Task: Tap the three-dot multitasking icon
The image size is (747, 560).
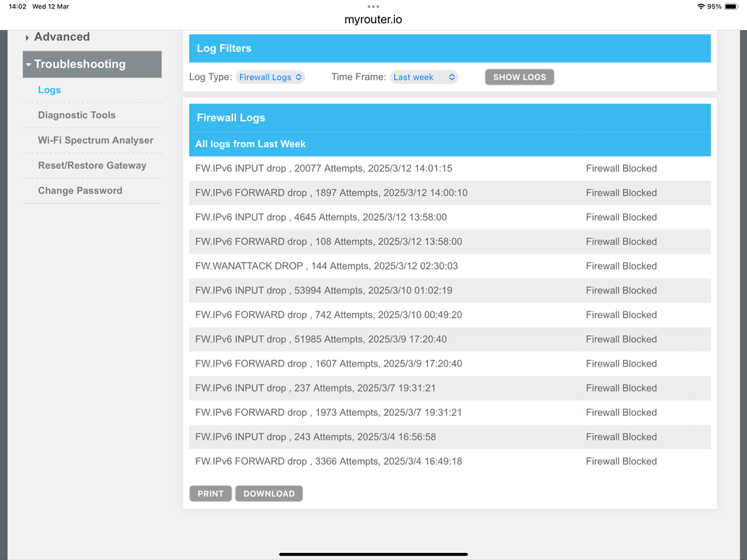Action: (x=373, y=7)
